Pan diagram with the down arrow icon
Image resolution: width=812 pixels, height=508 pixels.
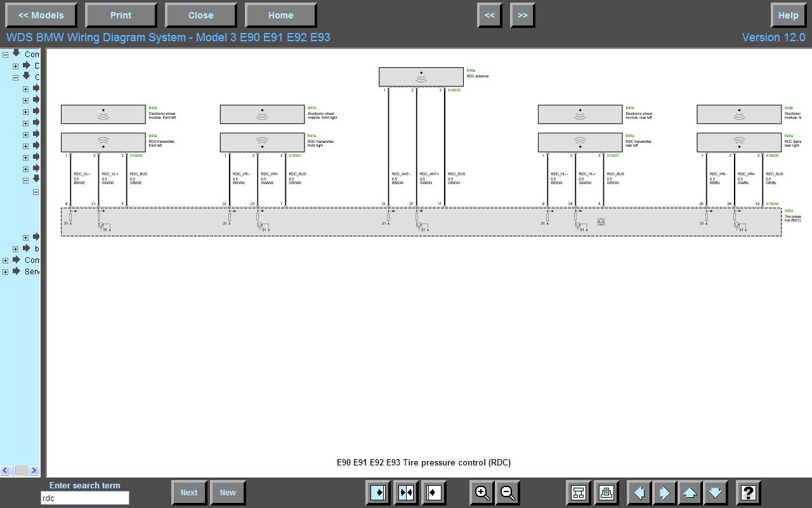coord(715,493)
